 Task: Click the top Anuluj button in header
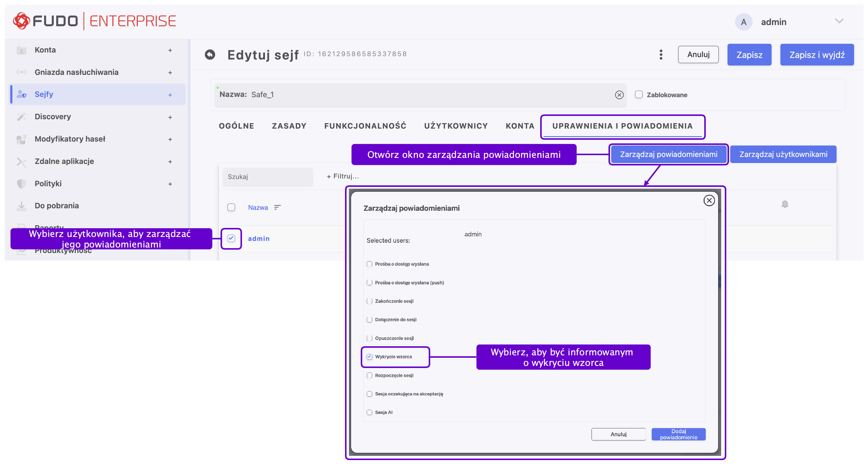698,55
